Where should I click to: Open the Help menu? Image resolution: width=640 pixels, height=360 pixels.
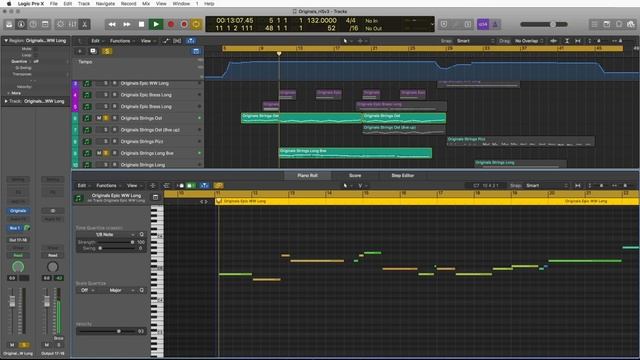click(x=209, y=4)
